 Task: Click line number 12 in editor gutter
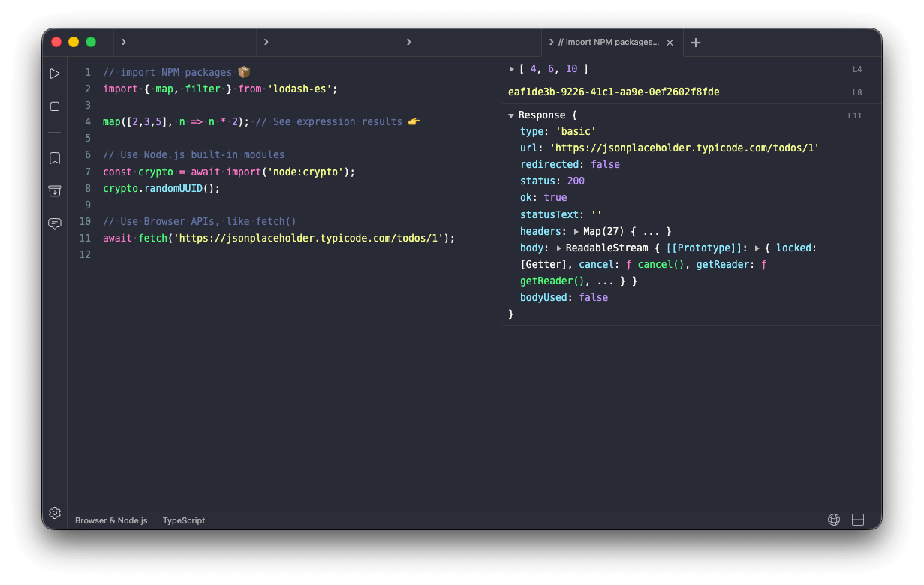click(x=85, y=254)
